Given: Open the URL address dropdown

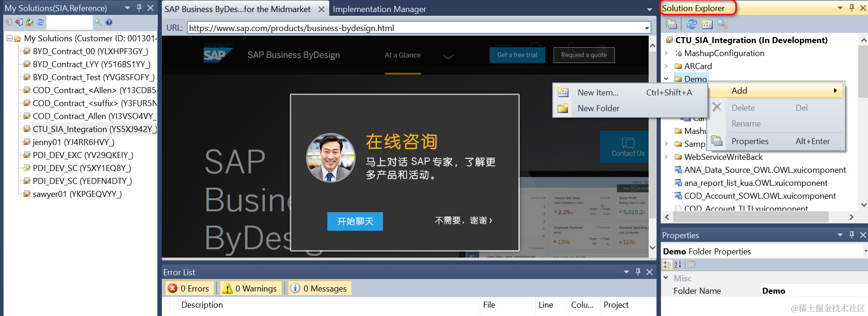Looking at the screenshot, I should (647, 28).
